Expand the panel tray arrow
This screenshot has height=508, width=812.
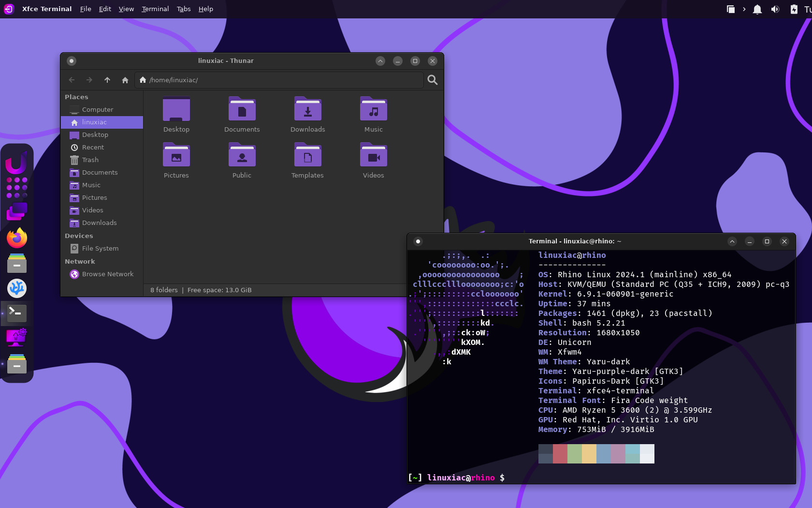[x=744, y=9]
